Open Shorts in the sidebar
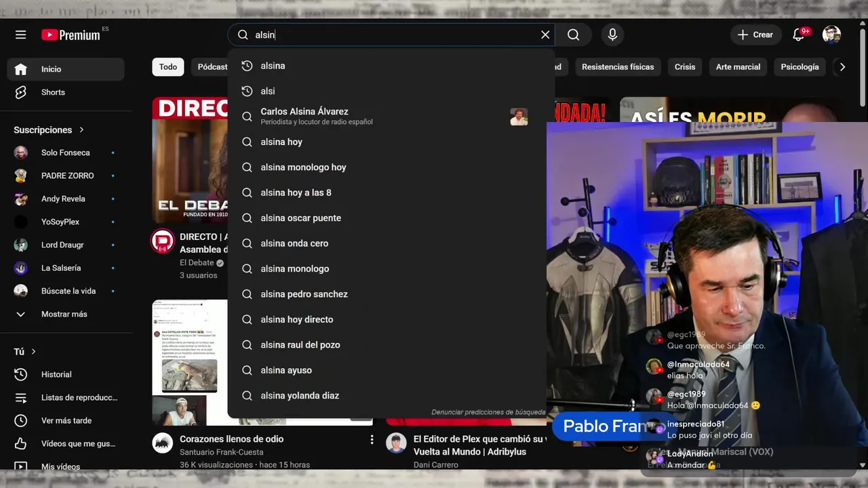868x488 pixels. tap(66, 92)
